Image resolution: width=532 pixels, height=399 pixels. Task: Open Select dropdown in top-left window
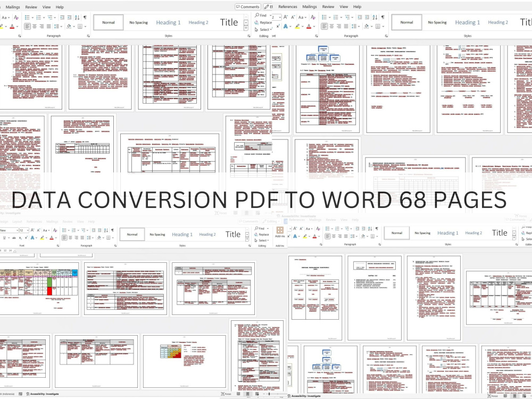264,29
